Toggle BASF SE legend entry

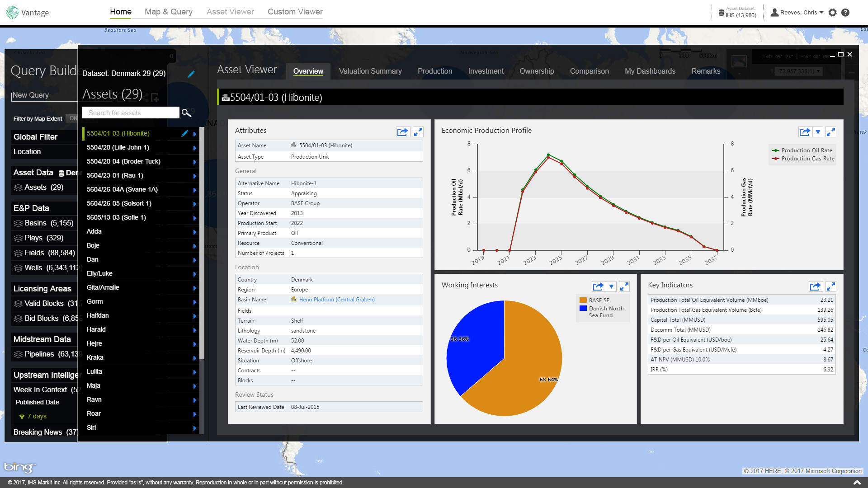594,300
